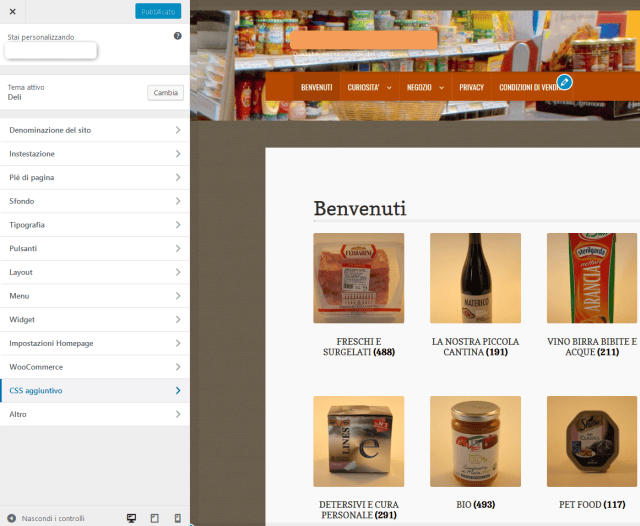The width and height of the screenshot is (640, 526).
Task: Open Layout section
Action: pos(95,272)
